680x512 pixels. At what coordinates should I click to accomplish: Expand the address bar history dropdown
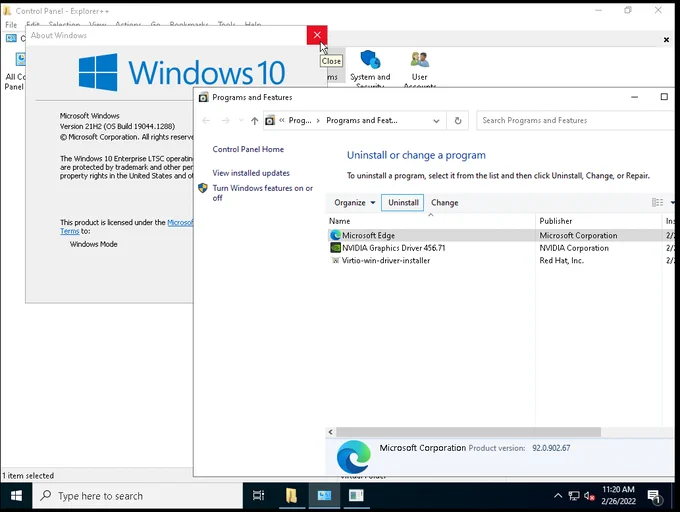436,121
